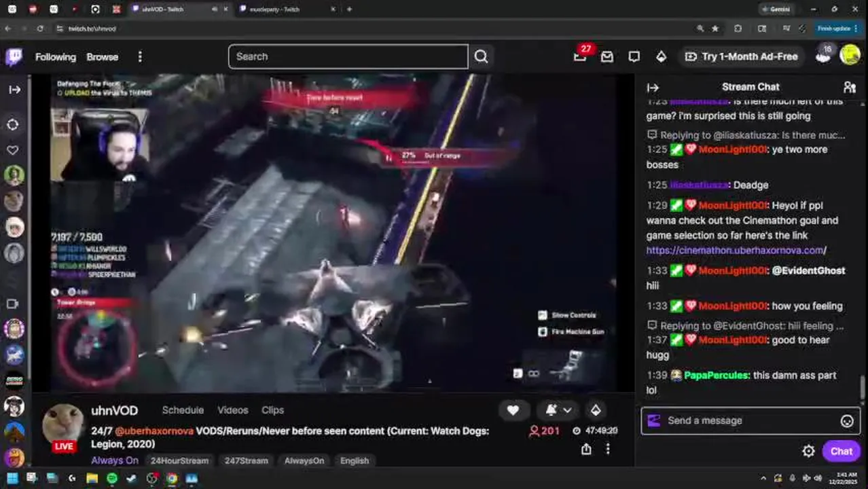Open the Schedule tab
The width and height of the screenshot is (868, 489).
coord(183,410)
